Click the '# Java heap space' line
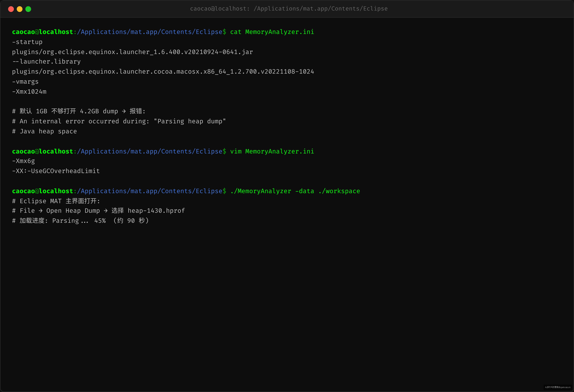The image size is (574, 392). tap(44, 131)
